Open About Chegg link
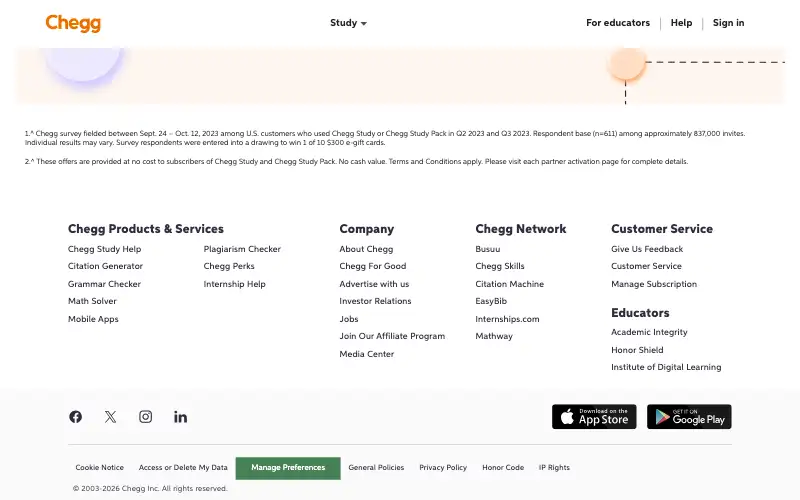This screenshot has width=800, height=500. [366, 249]
